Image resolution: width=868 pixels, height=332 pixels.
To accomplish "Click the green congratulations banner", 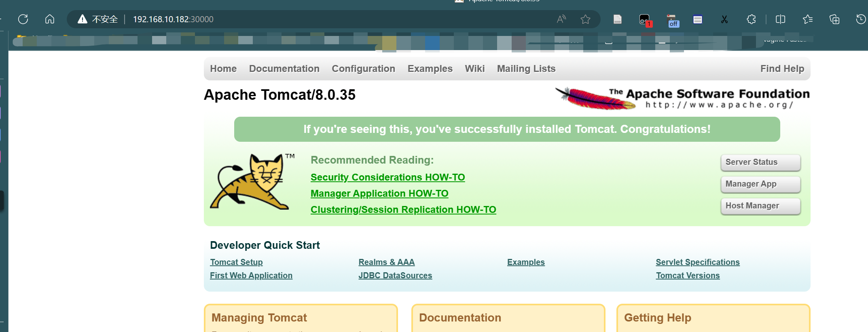I will [507, 129].
